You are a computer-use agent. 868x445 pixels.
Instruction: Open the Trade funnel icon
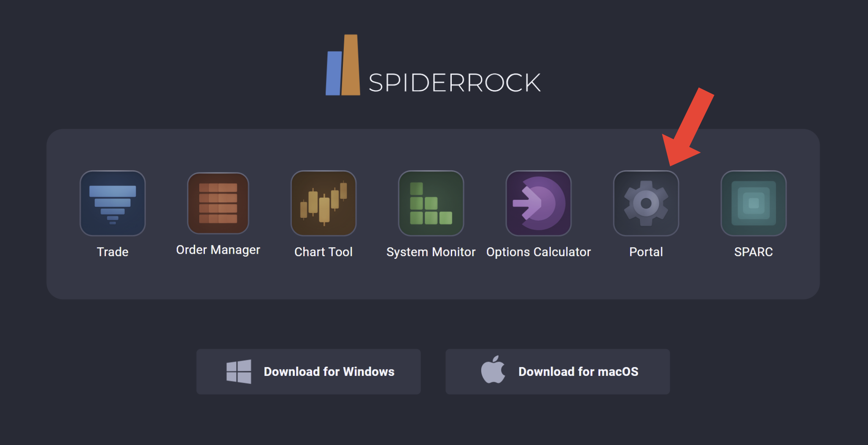(x=113, y=204)
